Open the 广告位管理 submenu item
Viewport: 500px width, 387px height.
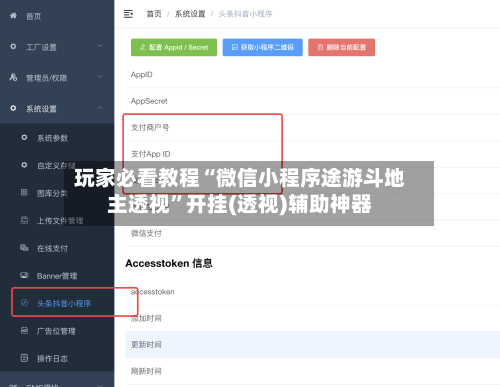tap(57, 331)
